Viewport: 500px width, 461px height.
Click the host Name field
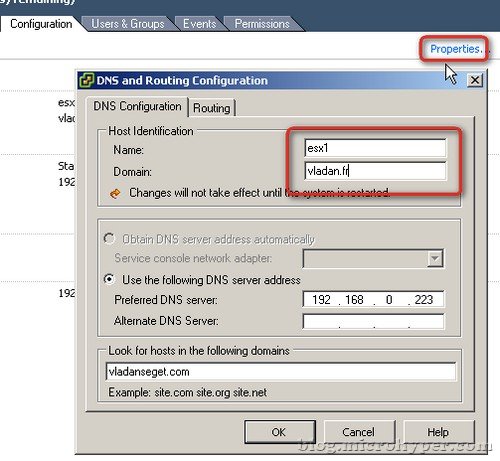(375, 148)
